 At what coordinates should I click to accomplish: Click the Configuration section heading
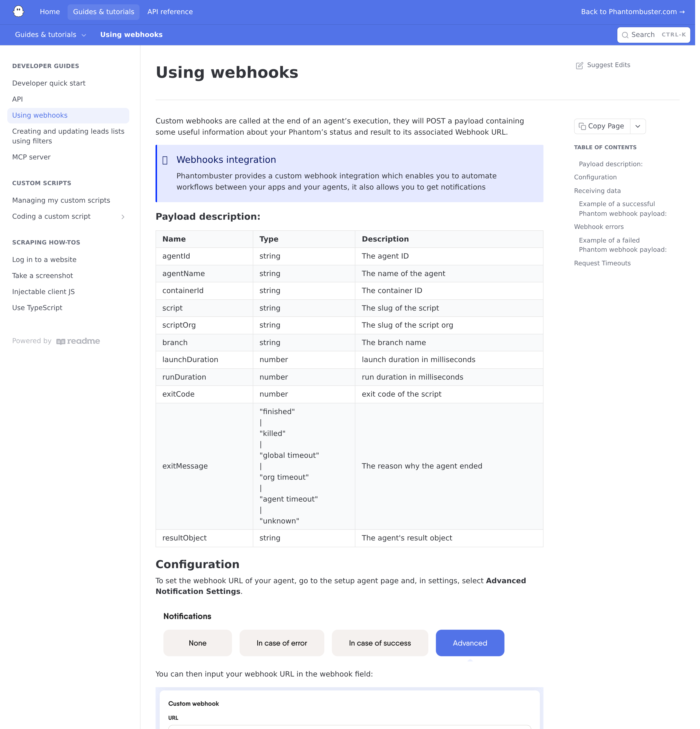pos(197,564)
